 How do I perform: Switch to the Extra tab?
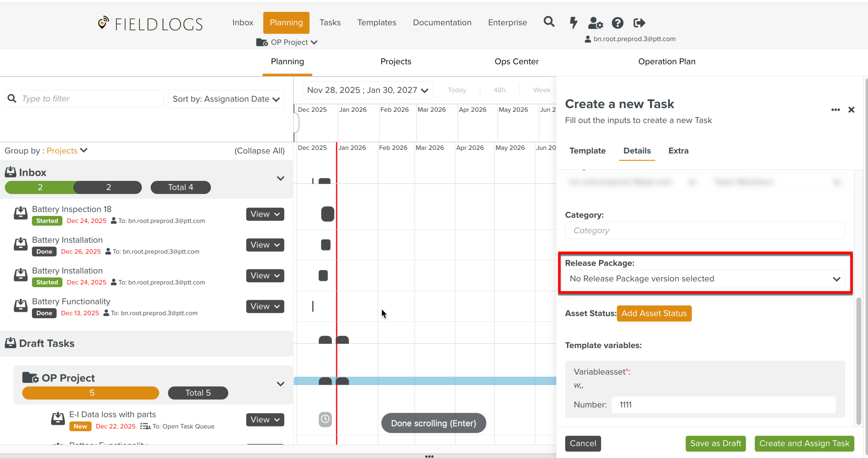point(678,151)
